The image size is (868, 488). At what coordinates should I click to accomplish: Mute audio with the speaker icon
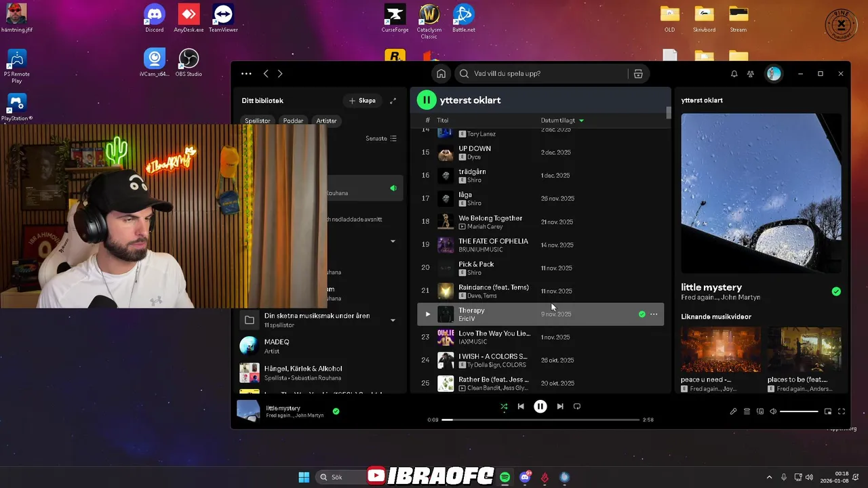point(773,411)
